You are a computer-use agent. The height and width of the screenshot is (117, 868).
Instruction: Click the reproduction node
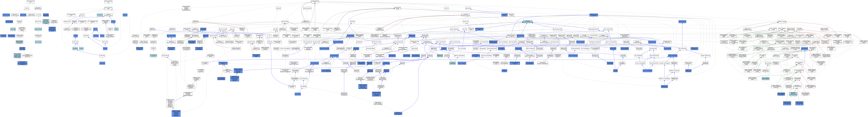[x=468, y=8]
